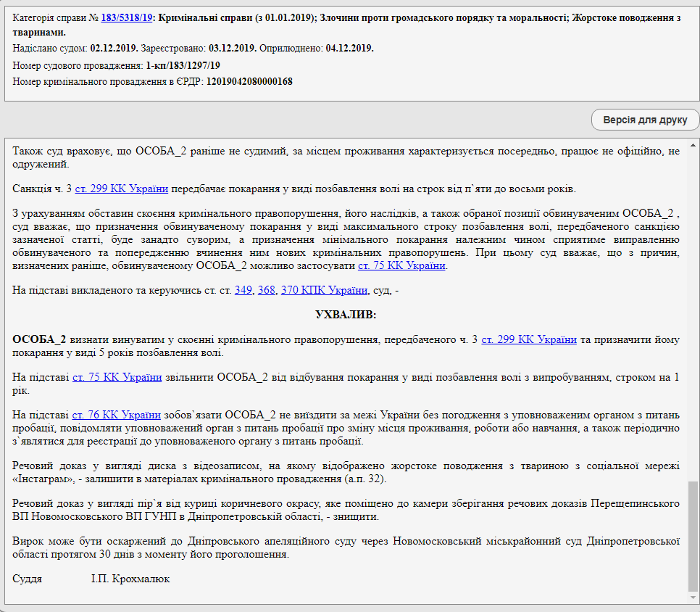The image size is (700, 612).
Task: Follow the article 349 link
Action: point(243,290)
